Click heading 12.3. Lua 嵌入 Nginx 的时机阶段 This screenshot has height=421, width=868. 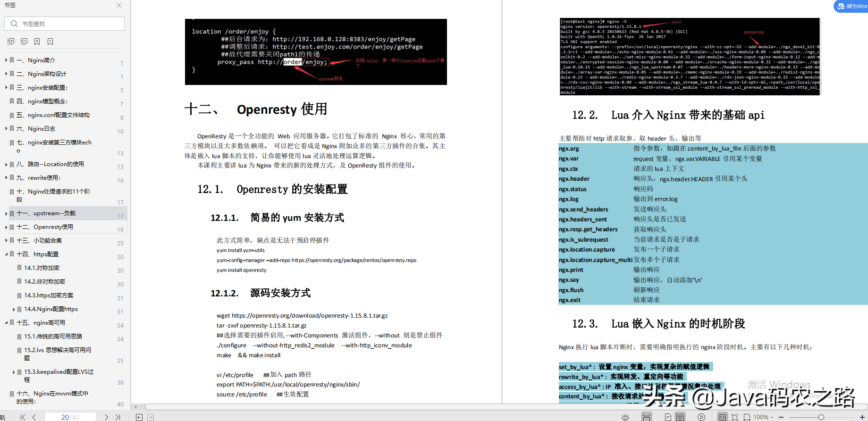(x=658, y=324)
